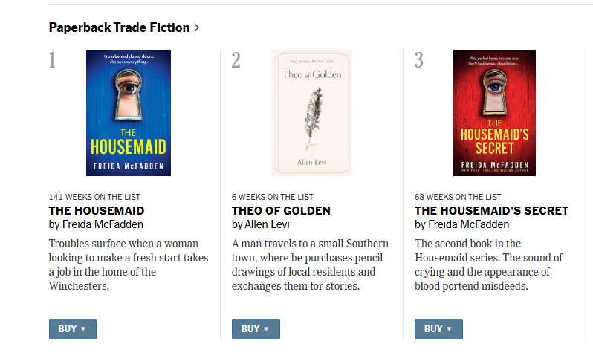The image size is (593, 364).
Task: Expand the chevron beside Paperback Trade Fiction
Action: point(197,27)
